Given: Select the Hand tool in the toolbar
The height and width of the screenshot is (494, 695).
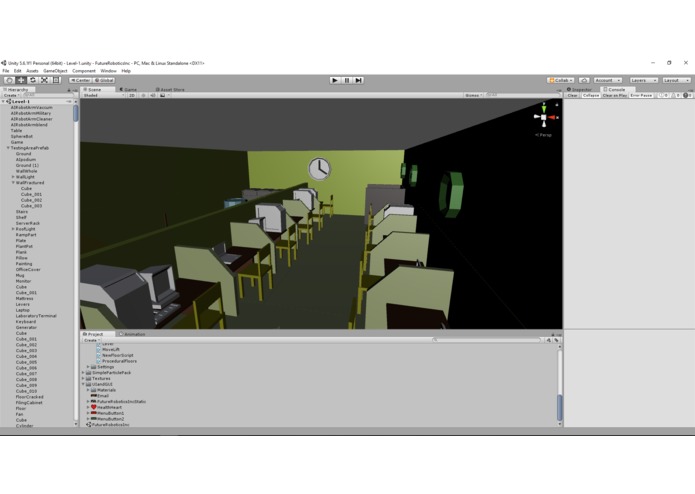Looking at the screenshot, I should tap(9, 80).
